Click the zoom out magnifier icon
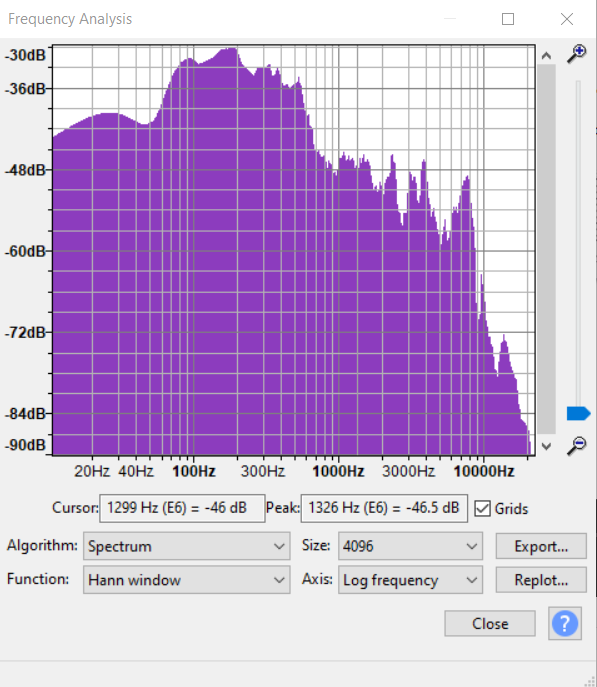 coord(576,446)
